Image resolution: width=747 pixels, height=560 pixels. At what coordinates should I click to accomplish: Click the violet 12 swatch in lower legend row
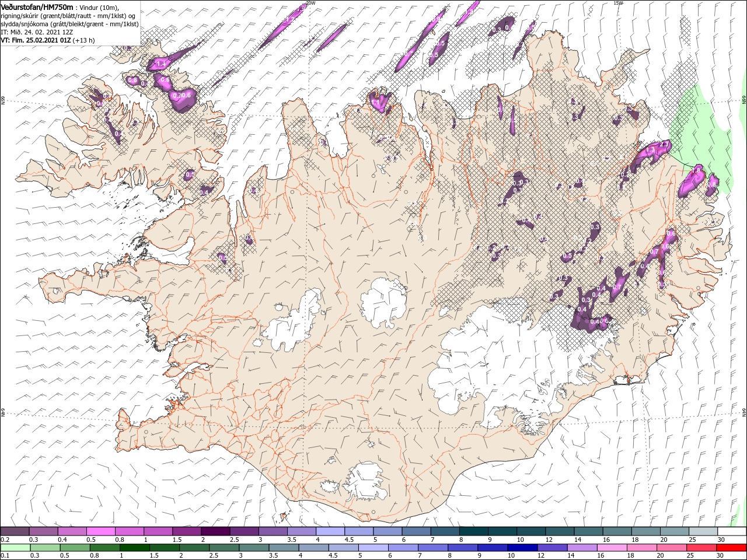[552, 548]
